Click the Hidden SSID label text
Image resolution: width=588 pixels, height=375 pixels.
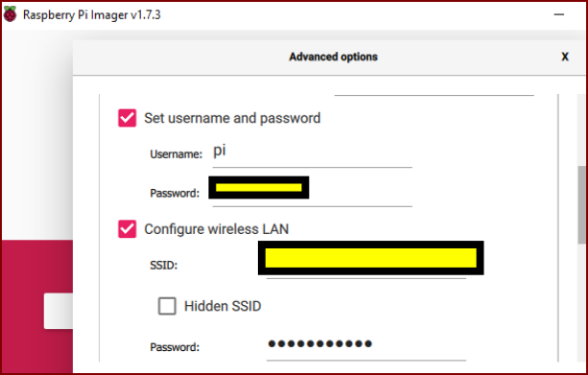(x=223, y=306)
